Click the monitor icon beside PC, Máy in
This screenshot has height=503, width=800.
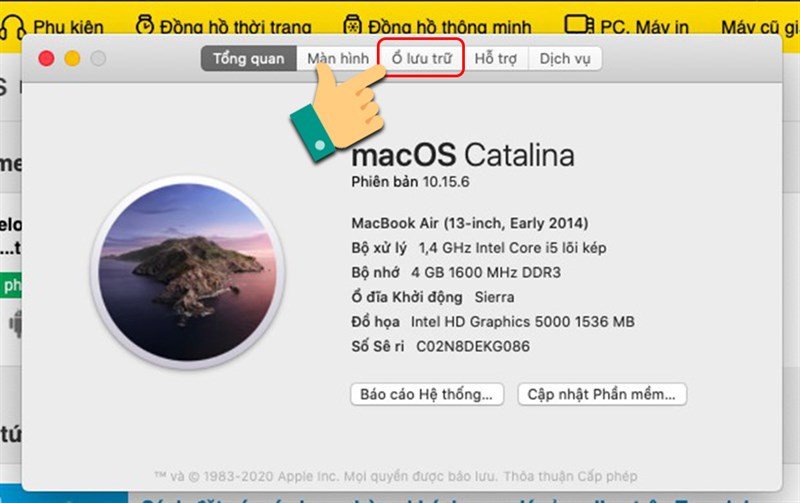[576, 26]
